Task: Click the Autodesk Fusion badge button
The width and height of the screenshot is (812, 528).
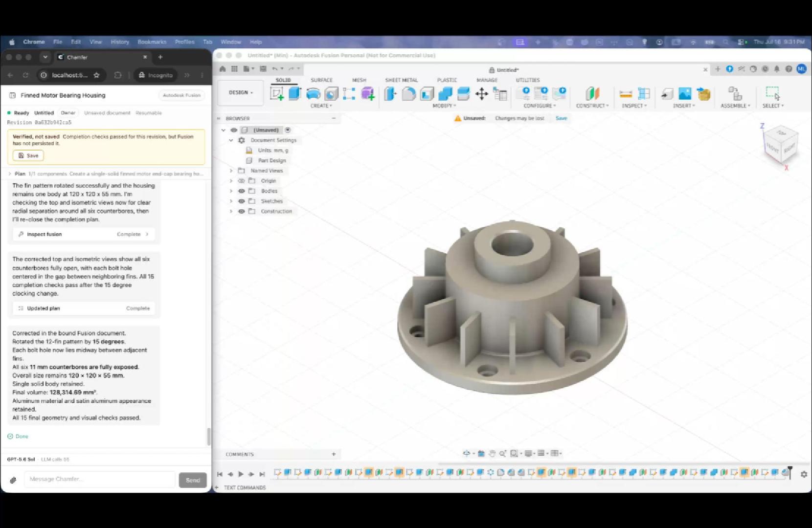Action: coord(181,95)
